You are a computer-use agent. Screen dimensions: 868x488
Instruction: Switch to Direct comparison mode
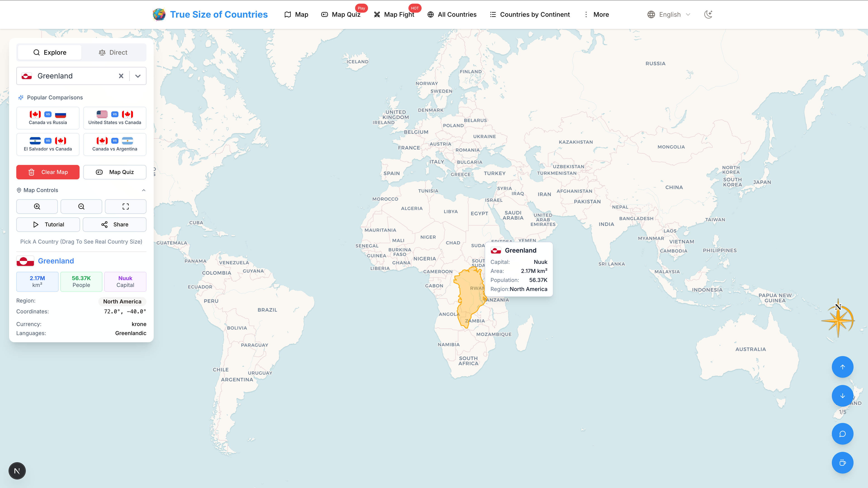(x=113, y=53)
